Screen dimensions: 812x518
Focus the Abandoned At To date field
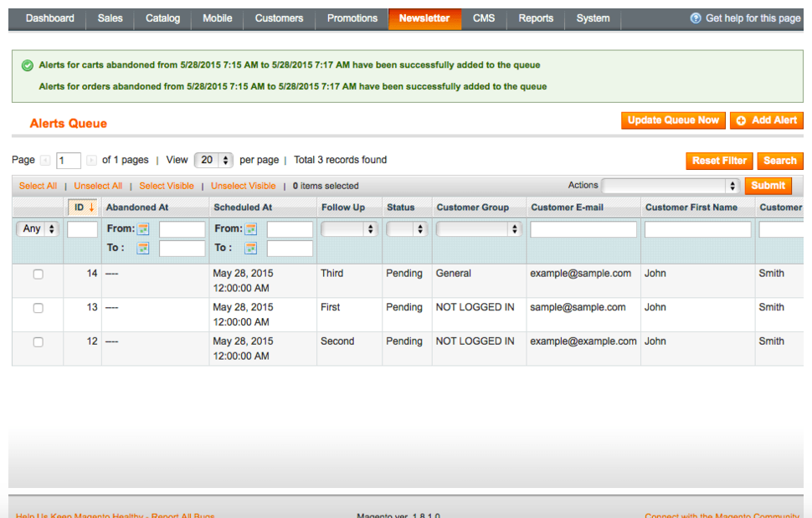click(x=182, y=249)
